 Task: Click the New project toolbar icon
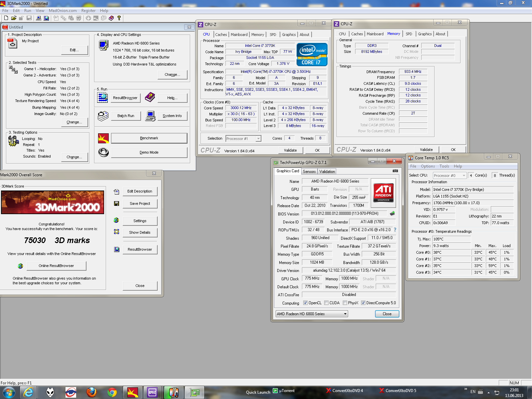click(x=6, y=18)
